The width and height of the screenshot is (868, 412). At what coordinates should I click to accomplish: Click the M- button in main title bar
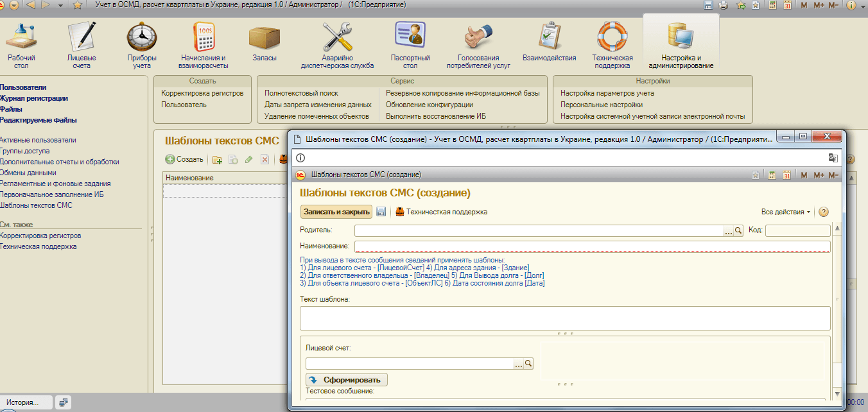click(x=833, y=5)
